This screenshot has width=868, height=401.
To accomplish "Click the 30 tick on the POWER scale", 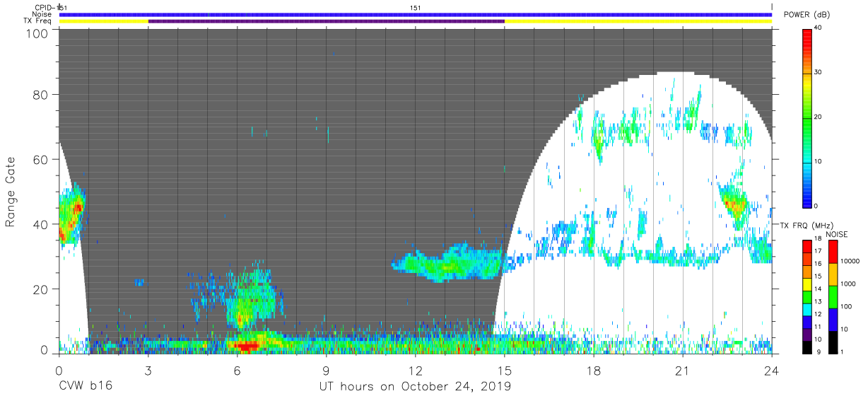I will tap(818, 73).
